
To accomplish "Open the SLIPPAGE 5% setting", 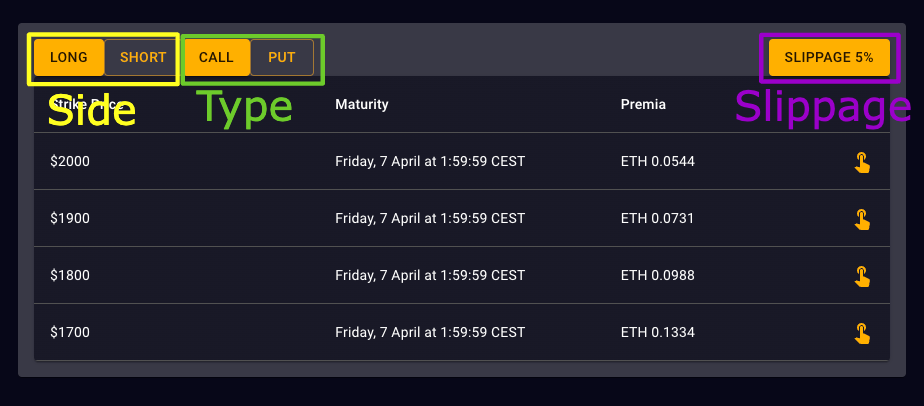I will [x=829, y=58].
